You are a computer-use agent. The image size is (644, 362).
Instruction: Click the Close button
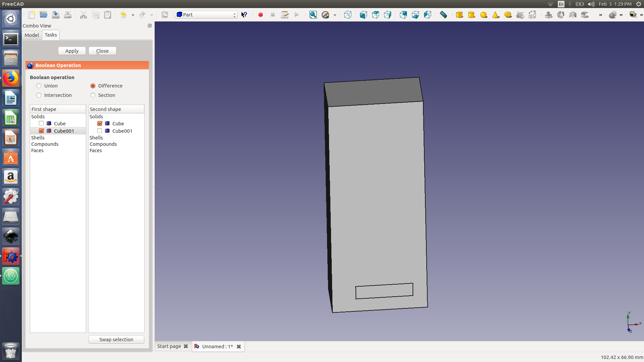click(x=102, y=51)
